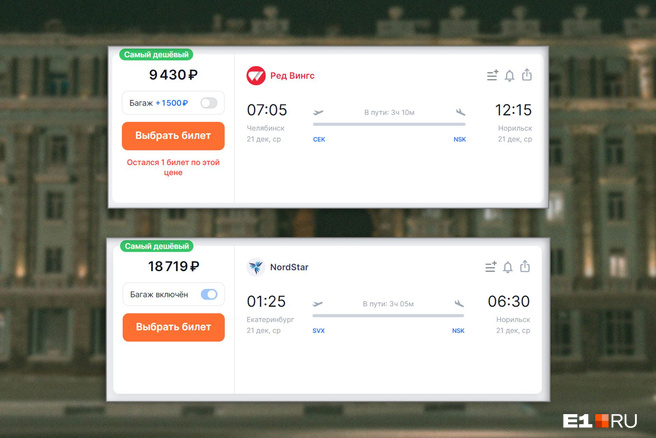The image size is (656, 438).
Task: Click the bell alert icon for NordStar flight
Action: coord(508,267)
